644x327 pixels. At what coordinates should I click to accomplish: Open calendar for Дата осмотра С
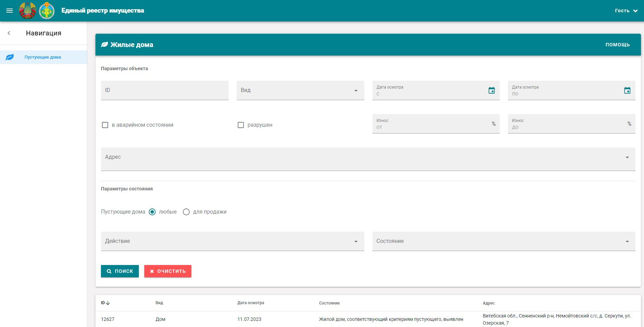[492, 90]
